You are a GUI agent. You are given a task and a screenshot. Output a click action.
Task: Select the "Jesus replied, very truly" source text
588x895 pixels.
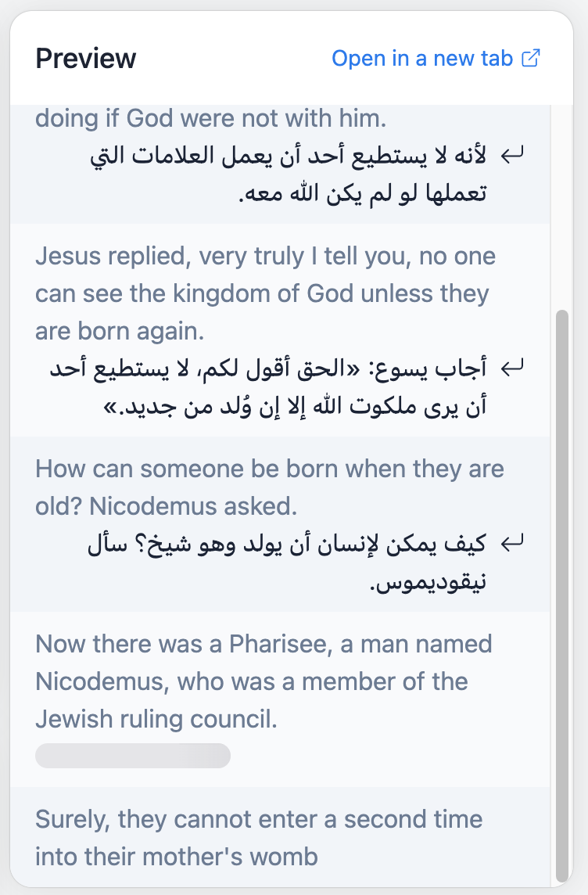coord(265,293)
